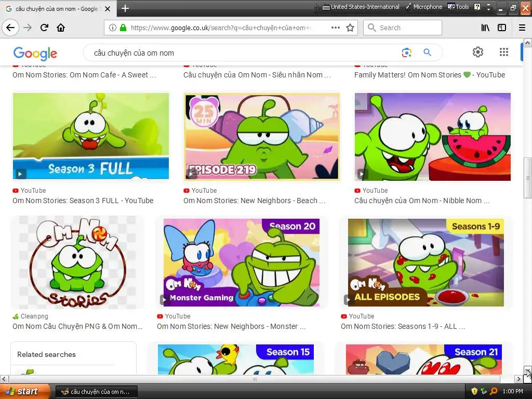Open the Season 3 FULL thumbnail

coord(91,136)
